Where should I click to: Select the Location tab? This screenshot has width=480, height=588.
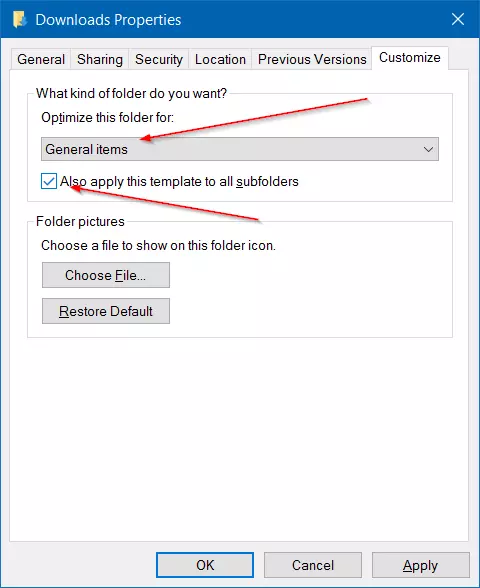tap(220, 59)
